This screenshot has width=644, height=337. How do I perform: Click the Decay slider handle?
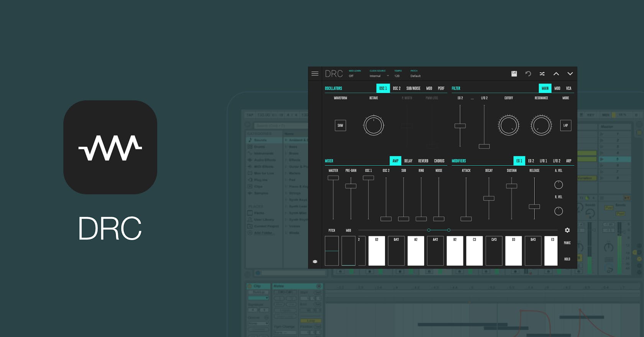click(x=489, y=198)
